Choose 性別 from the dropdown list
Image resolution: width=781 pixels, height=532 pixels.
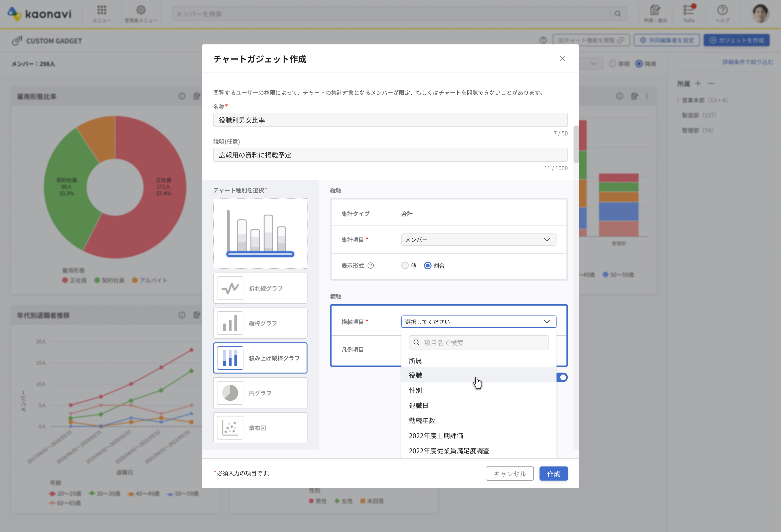pos(415,390)
